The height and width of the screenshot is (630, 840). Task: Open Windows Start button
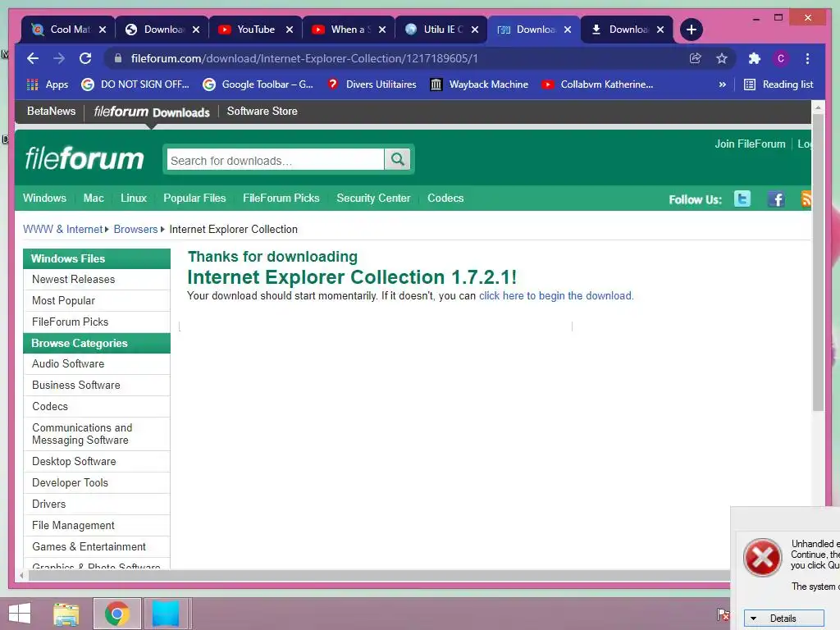[20, 614]
